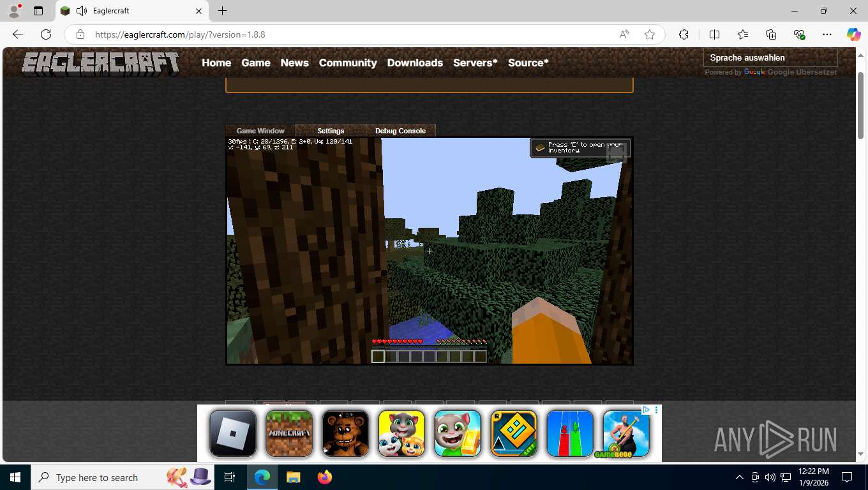
Task: Open the AdChoices triangle icon
Action: (x=646, y=410)
